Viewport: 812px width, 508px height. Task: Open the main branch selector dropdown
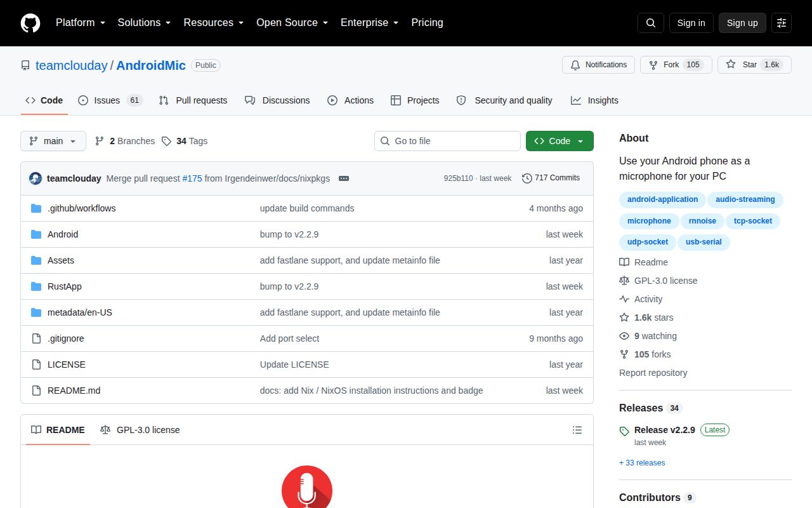(x=53, y=141)
